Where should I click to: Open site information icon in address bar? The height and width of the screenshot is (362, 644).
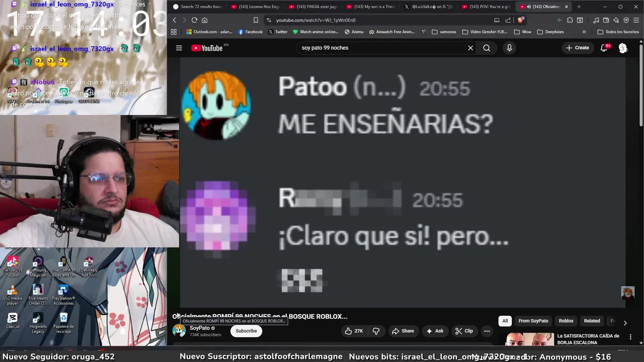point(269,20)
